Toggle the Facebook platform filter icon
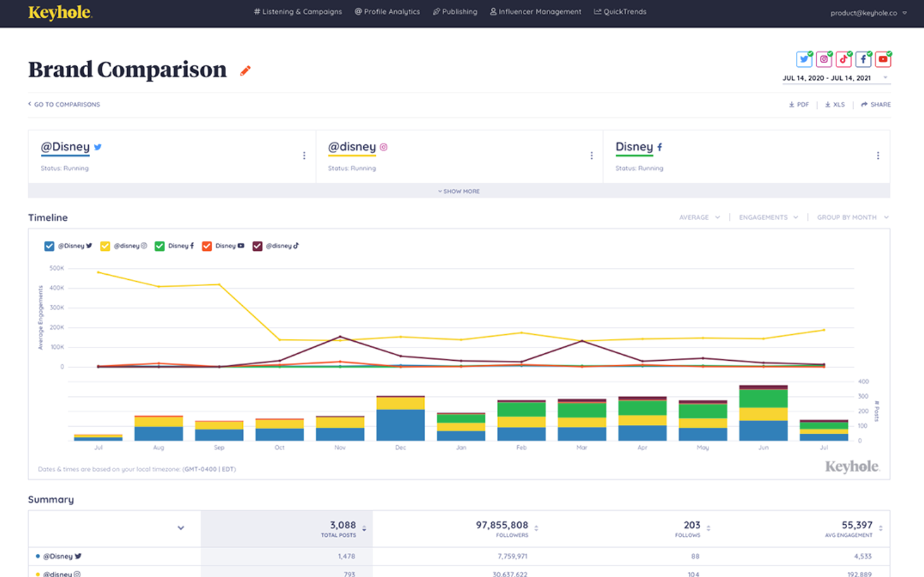This screenshot has height=577, width=924. pyautogui.click(x=863, y=59)
